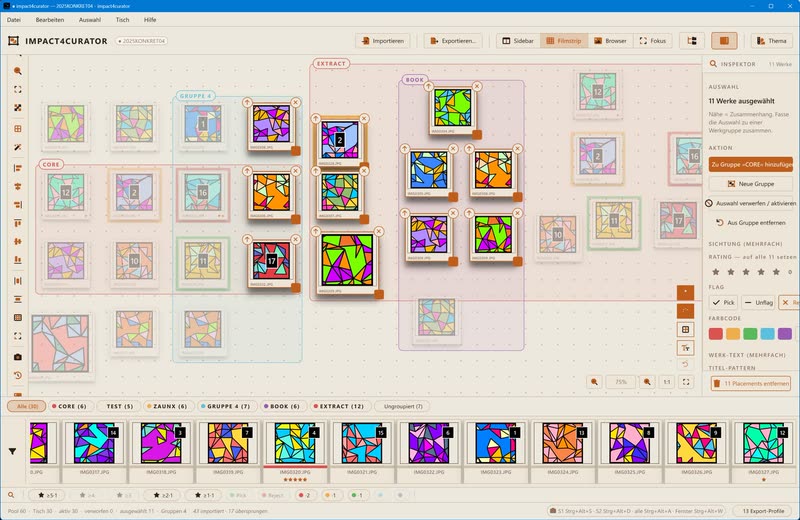Click the canvas grid icon above the Tt icon
This screenshot has height=520, width=800.
click(685, 330)
